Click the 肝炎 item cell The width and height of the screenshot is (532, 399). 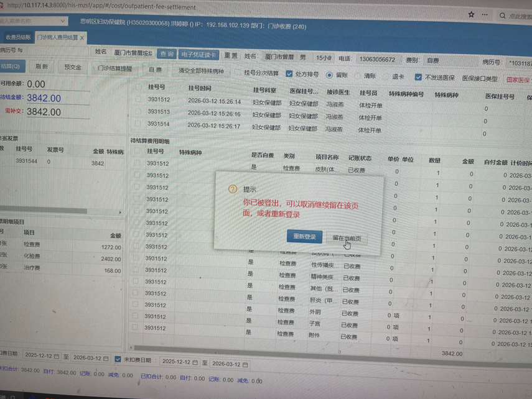(x=324, y=301)
